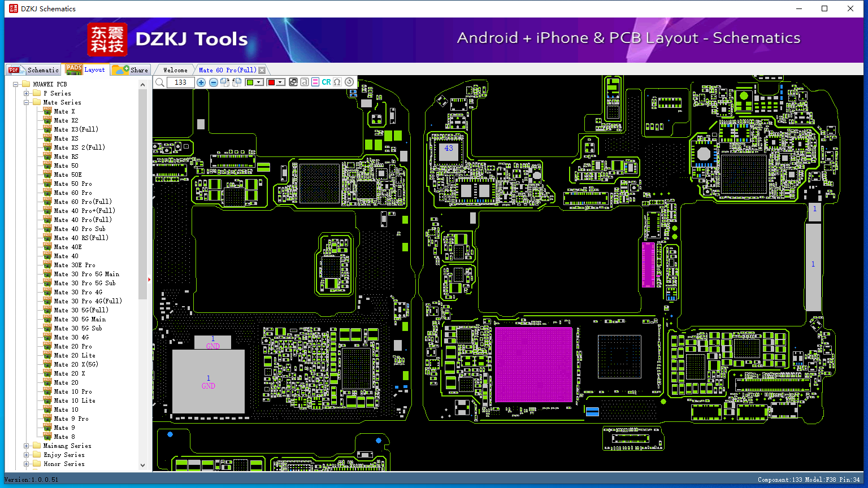868x488 pixels.
Task: Open Mate 8 layout
Action: (x=64, y=437)
